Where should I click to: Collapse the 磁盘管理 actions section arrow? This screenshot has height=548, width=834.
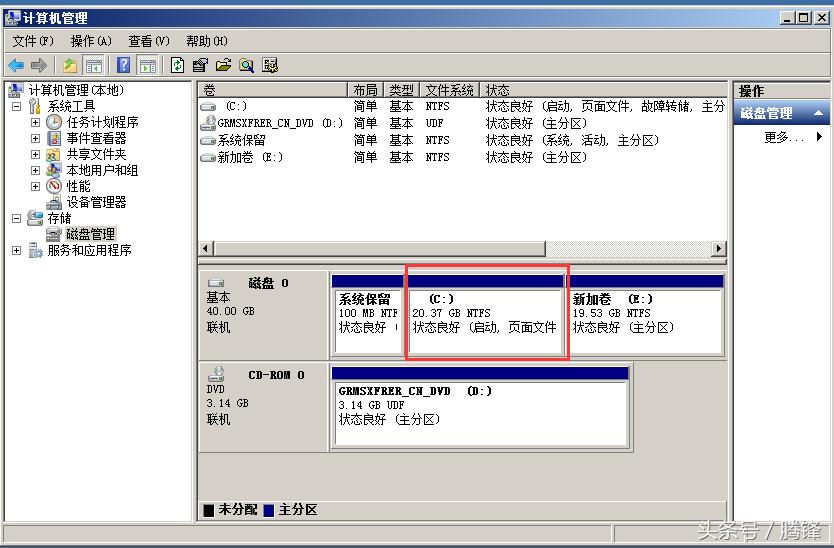819,113
